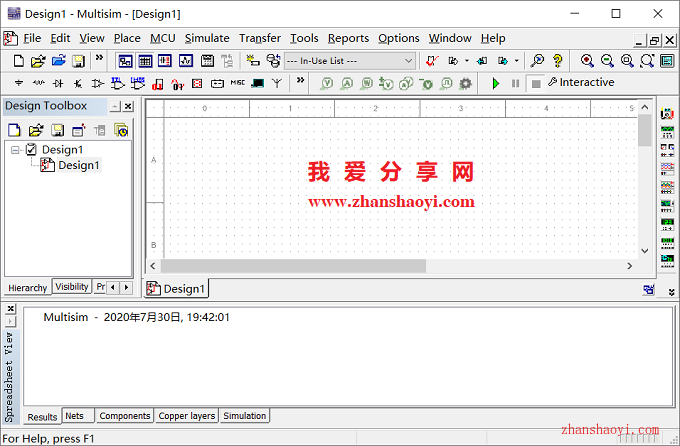Image resolution: width=680 pixels, height=446 pixels.
Task: Open the Reports menu
Action: coord(348,38)
